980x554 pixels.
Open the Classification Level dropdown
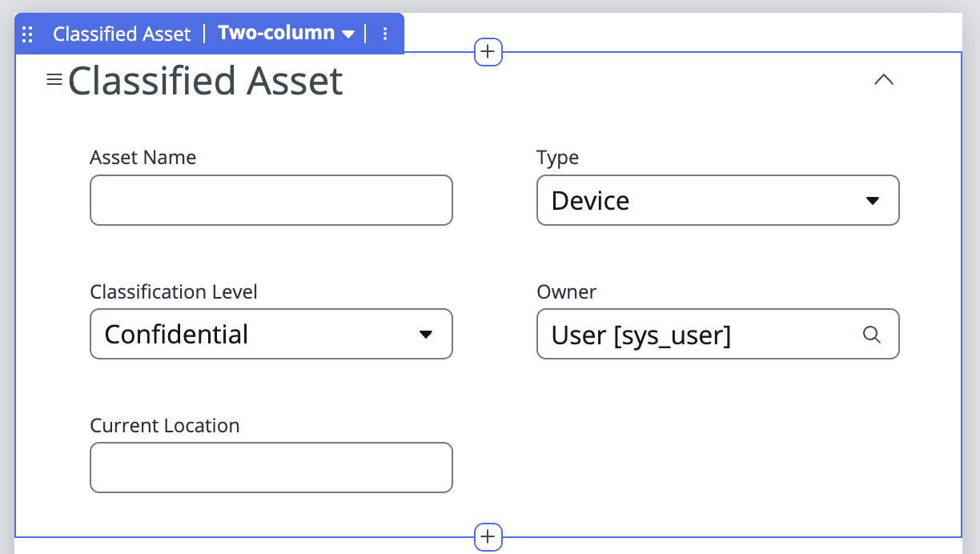(x=271, y=334)
